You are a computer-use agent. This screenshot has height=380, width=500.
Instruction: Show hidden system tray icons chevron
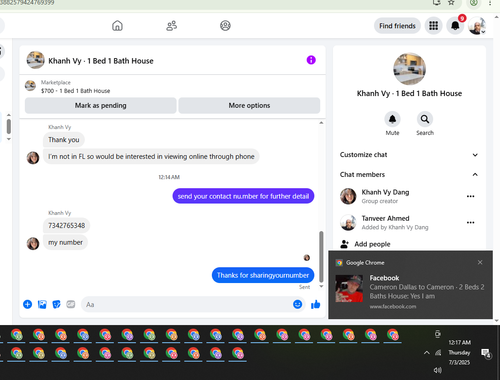click(426, 353)
